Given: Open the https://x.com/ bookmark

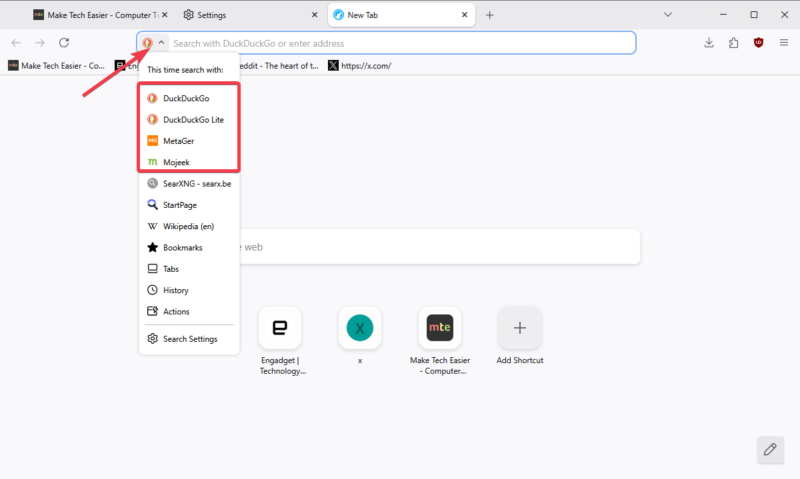Looking at the screenshot, I should [365, 66].
